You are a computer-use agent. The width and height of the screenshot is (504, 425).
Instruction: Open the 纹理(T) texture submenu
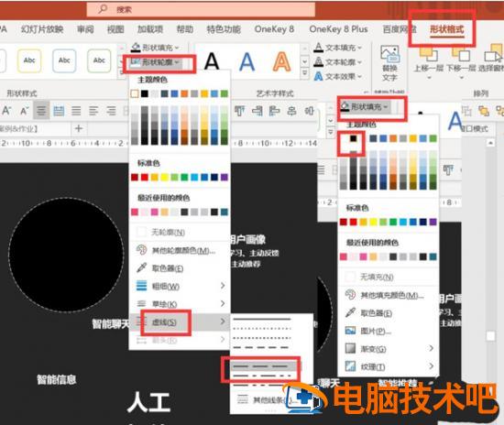(x=389, y=366)
